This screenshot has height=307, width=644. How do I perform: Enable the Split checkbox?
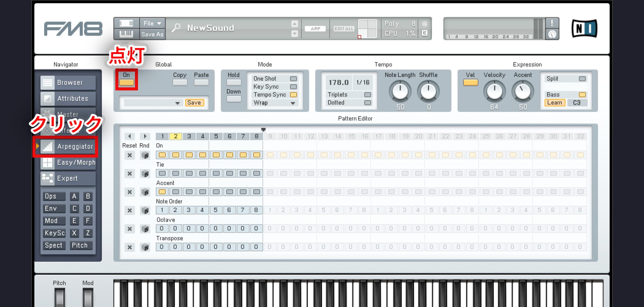click(x=582, y=79)
